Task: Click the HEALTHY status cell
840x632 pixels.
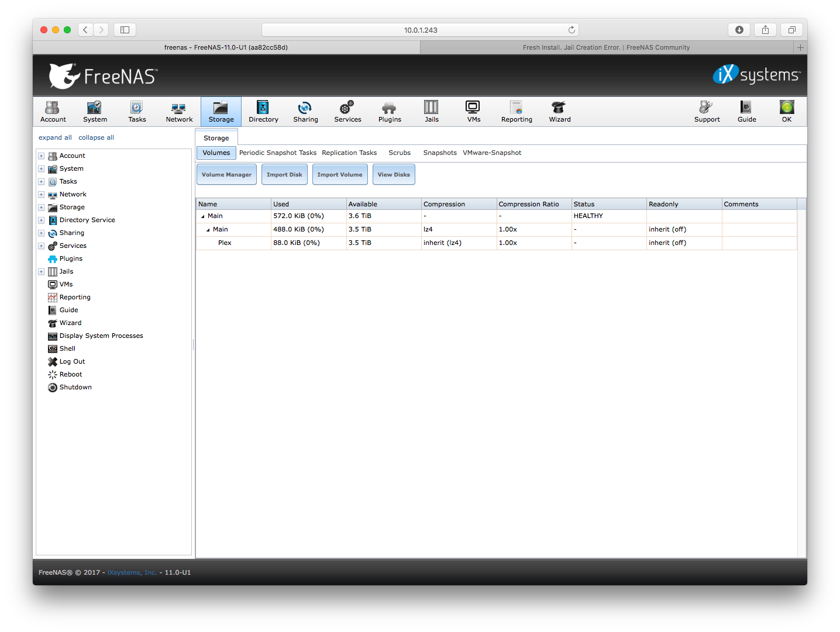Action: [x=609, y=216]
